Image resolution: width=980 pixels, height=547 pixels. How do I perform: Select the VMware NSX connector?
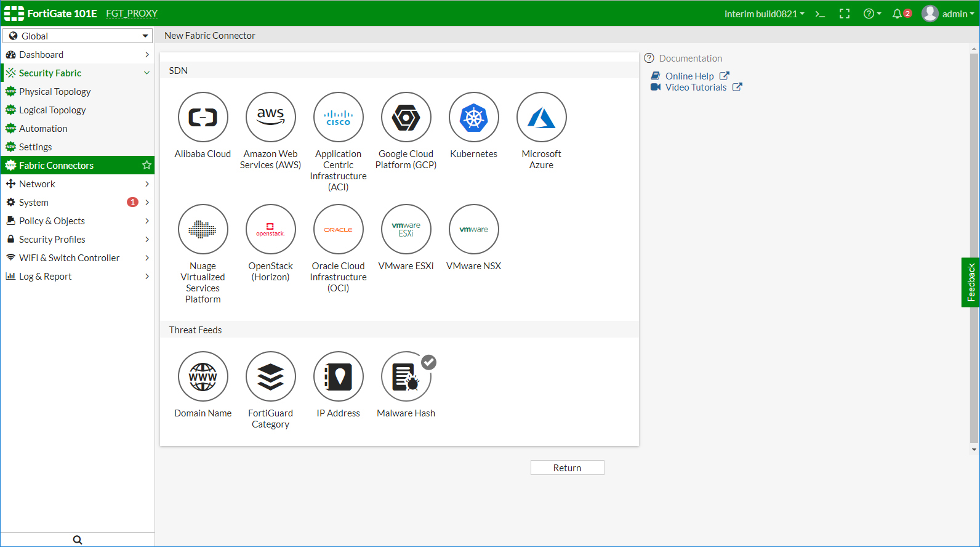pos(474,229)
